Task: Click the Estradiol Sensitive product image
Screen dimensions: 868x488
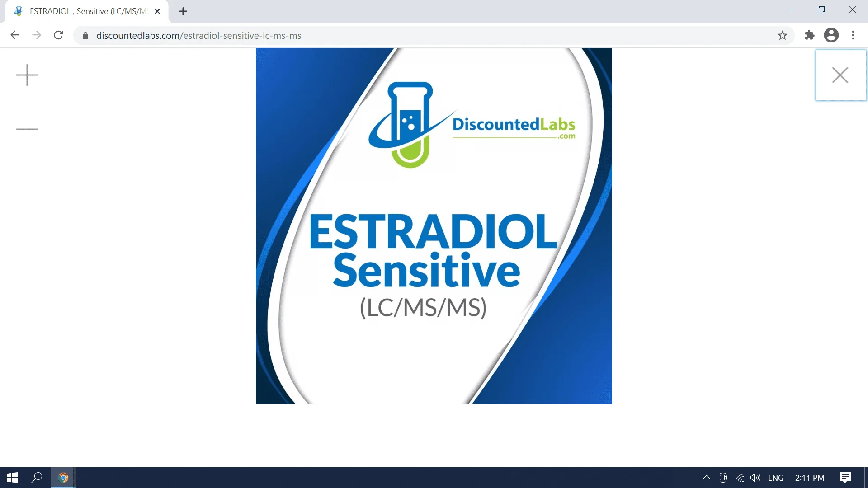Action: click(434, 226)
